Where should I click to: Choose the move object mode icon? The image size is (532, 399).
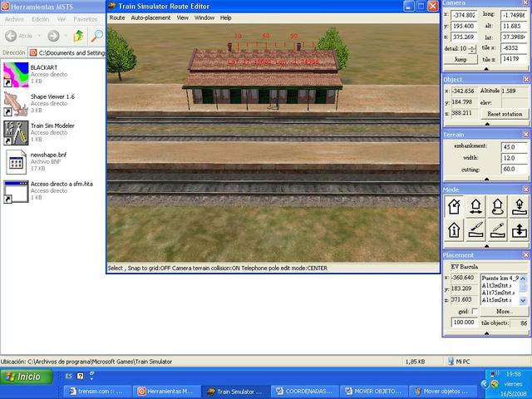[x=476, y=207]
